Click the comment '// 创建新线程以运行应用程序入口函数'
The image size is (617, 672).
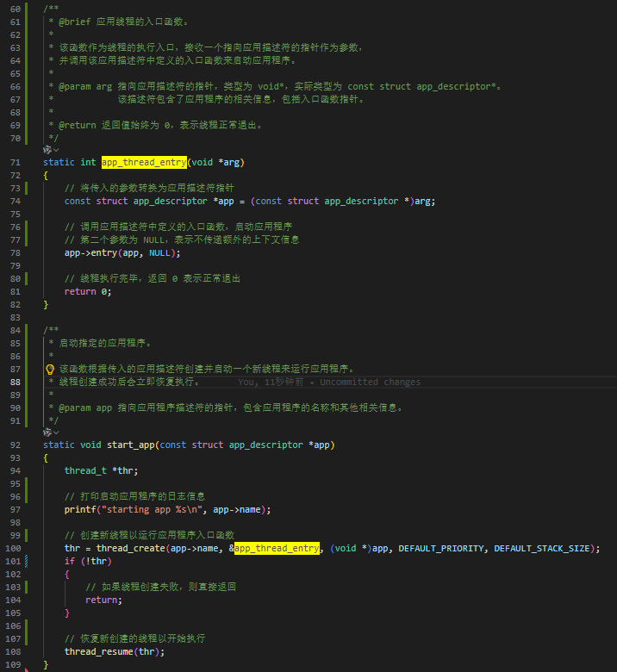[x=149, y=535]
